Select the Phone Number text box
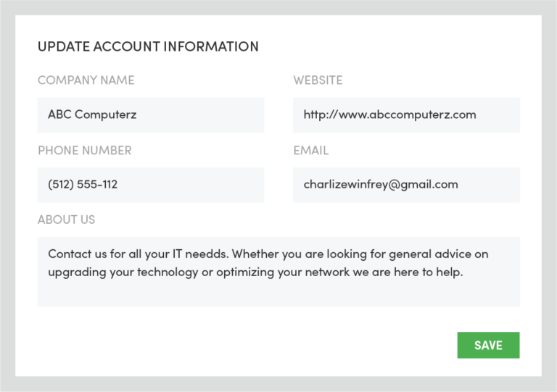Screen dimensions: 557x392 (x=151, y=185)
